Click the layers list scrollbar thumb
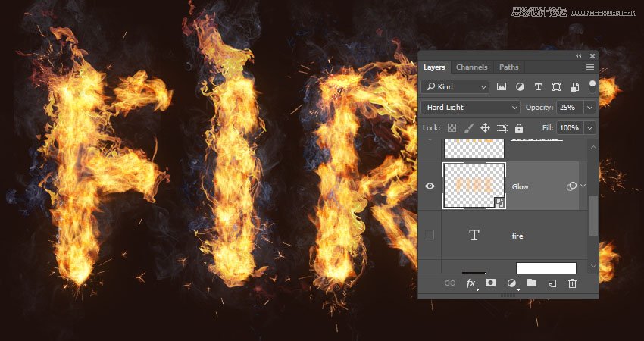The image size is (644, 341). (593, 215)
